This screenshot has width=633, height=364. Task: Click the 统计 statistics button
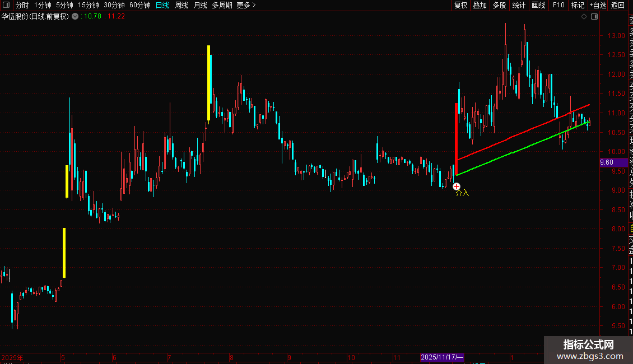(x=519, y=5)
